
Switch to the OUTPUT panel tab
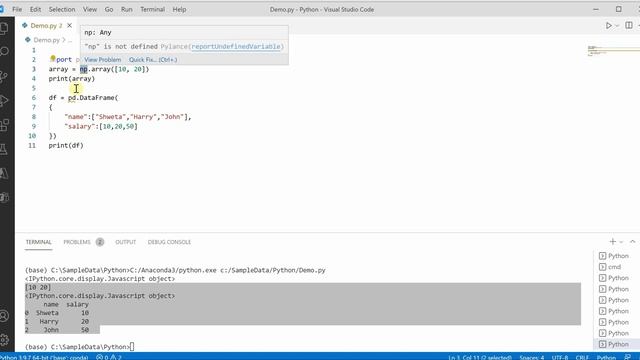click(125, 242)
